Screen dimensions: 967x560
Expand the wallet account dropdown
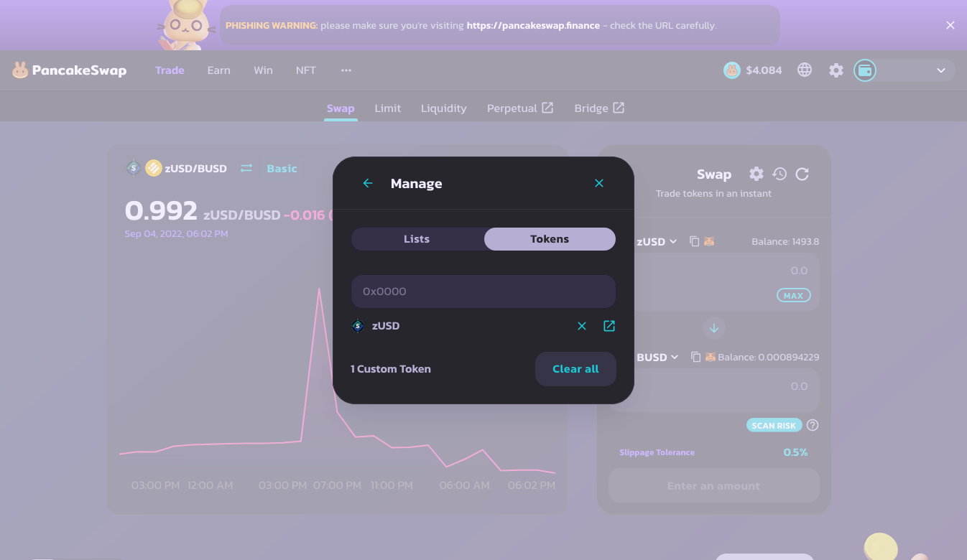coord(940,70)
